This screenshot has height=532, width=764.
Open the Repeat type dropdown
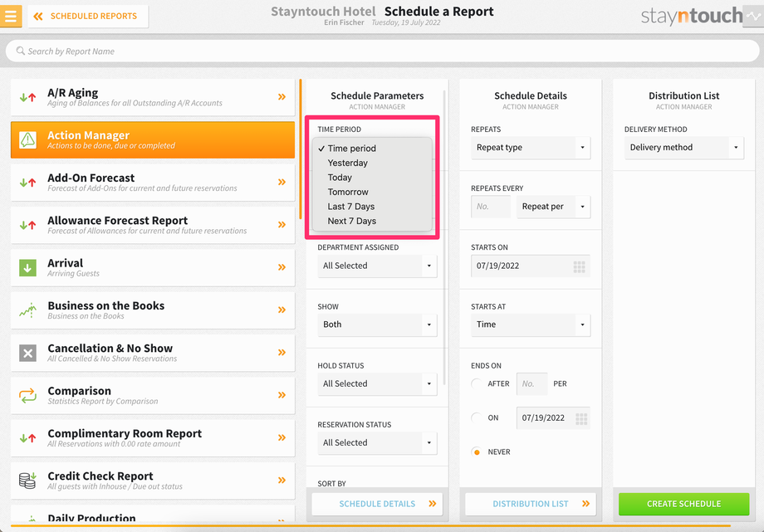click(531, 148)
